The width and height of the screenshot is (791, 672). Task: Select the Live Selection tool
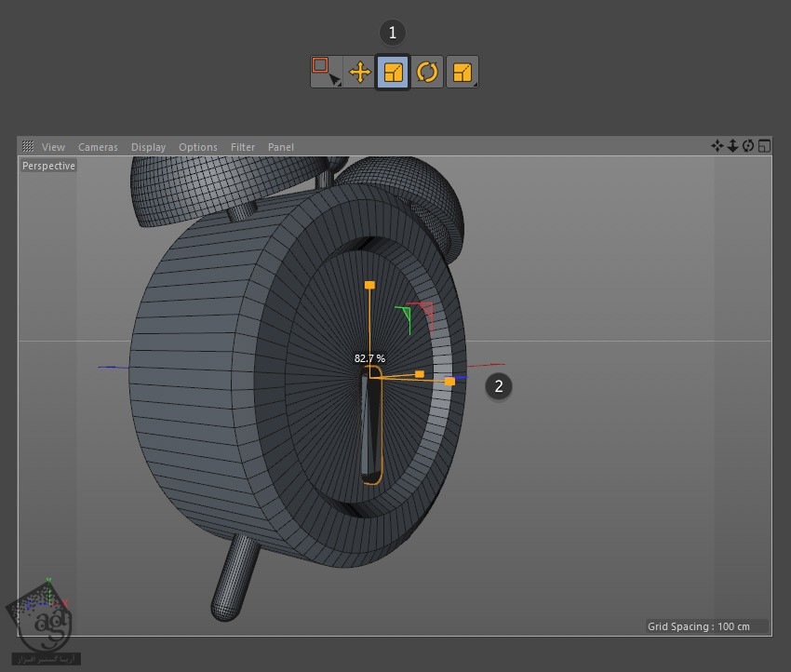tap(326, 72)
